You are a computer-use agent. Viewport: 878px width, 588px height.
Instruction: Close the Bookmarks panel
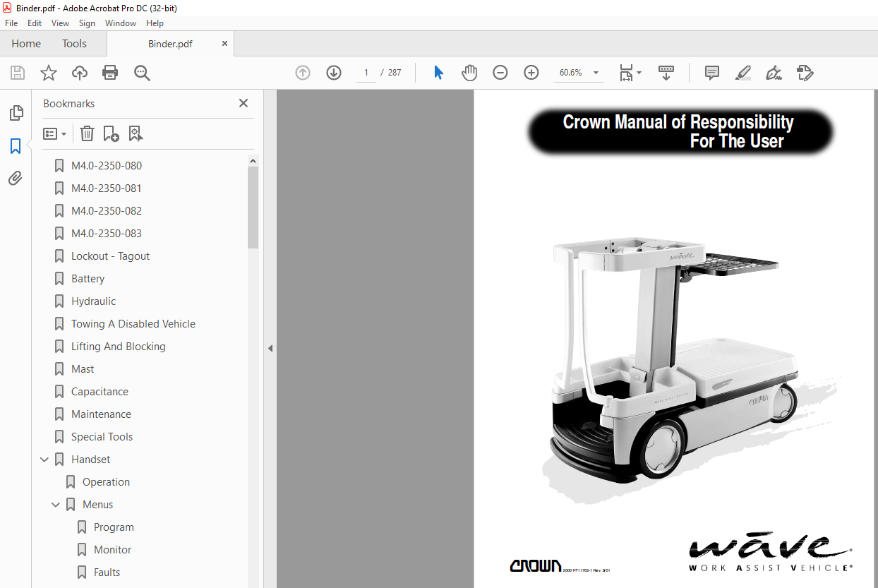(243, 103)
